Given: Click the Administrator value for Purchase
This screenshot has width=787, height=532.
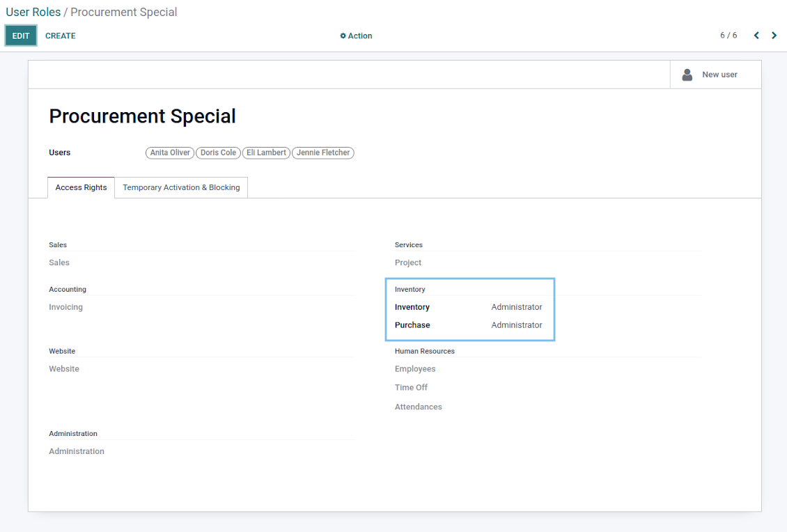Looking at the screenshot, I should (517, 325).
